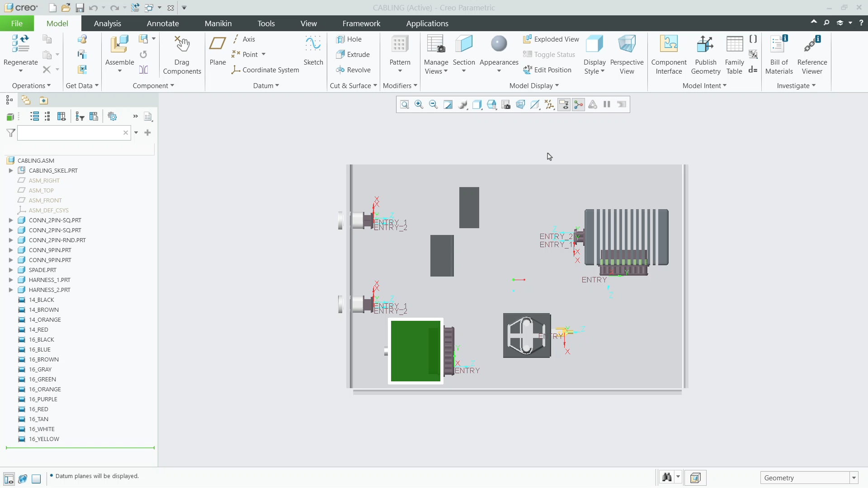Open Family Table
This screenshot has width=868, height=488.
[734, 54]
